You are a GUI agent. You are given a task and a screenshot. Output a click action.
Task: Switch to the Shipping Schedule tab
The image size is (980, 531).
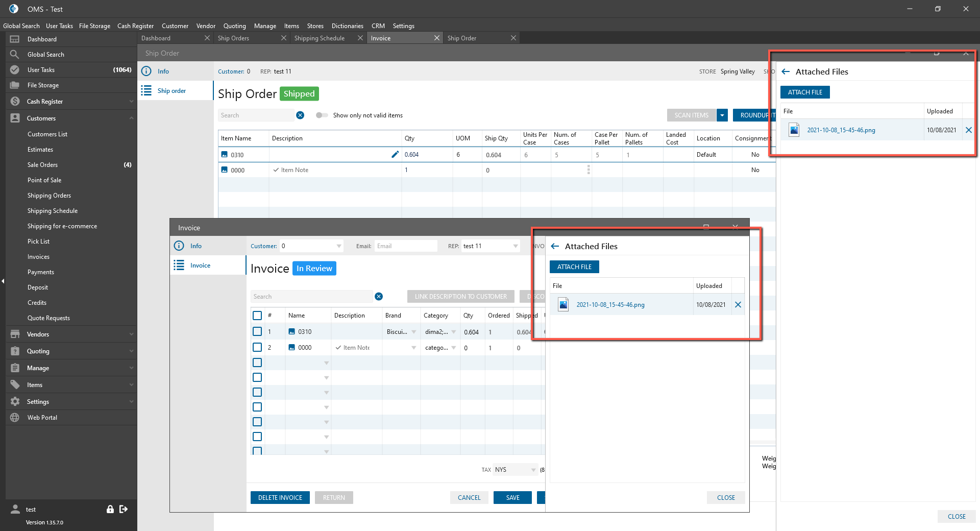[x=320, y=38]
